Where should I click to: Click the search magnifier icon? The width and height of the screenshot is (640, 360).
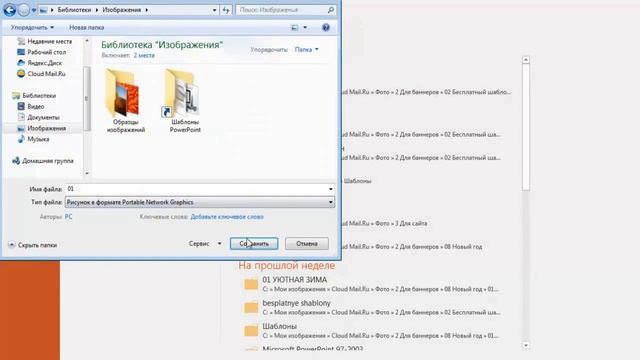coord(331,10)
